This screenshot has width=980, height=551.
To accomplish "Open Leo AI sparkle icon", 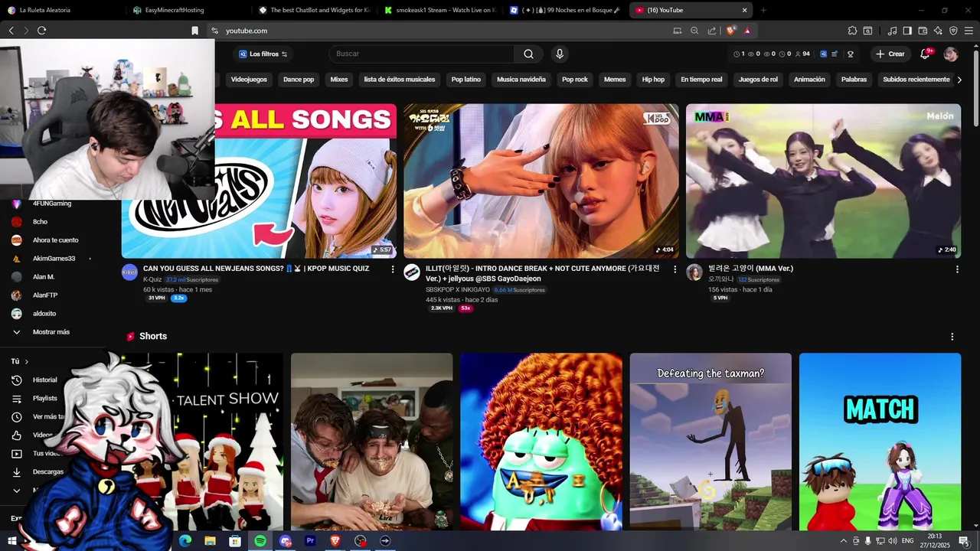I will click(x=938, y=31).
